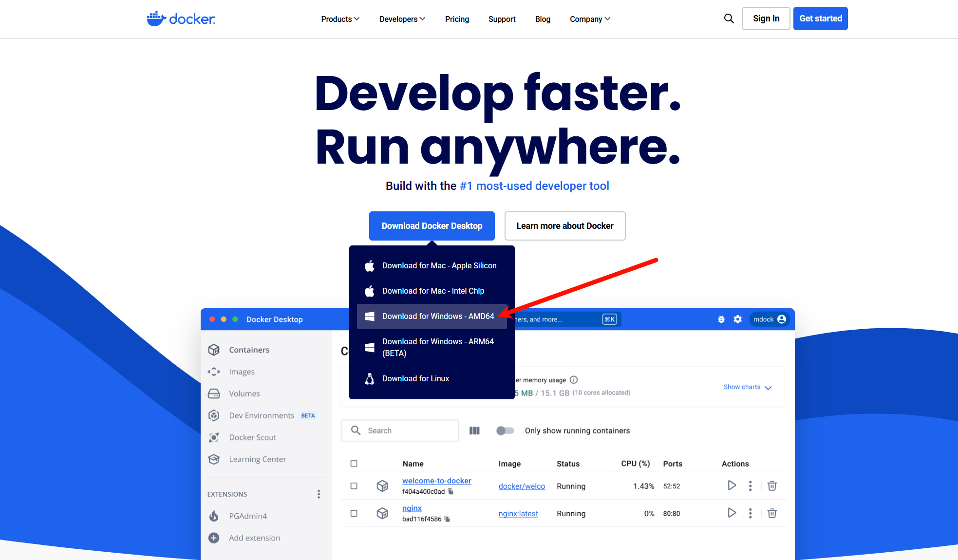This screenshot has width=958, height=560.
Task: Open the Extensions three-dot menu
Action: tap(319, 494)
